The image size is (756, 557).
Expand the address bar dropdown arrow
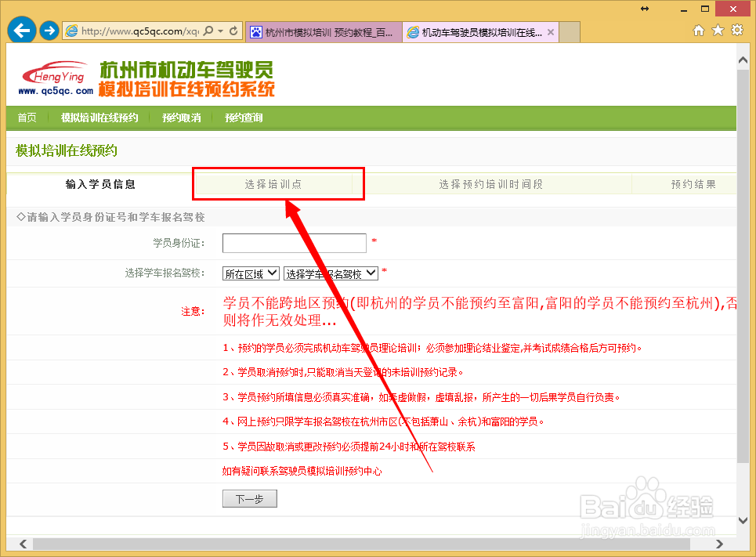pos(221,31)
